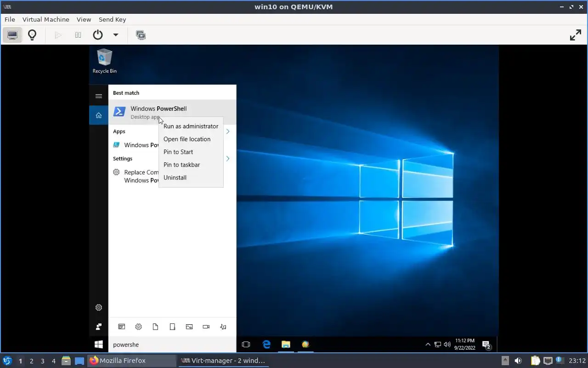This screenshot has height=368, width=588.
Task: Click the Run virtual machine play icon
Action: [x=58, y=35]
